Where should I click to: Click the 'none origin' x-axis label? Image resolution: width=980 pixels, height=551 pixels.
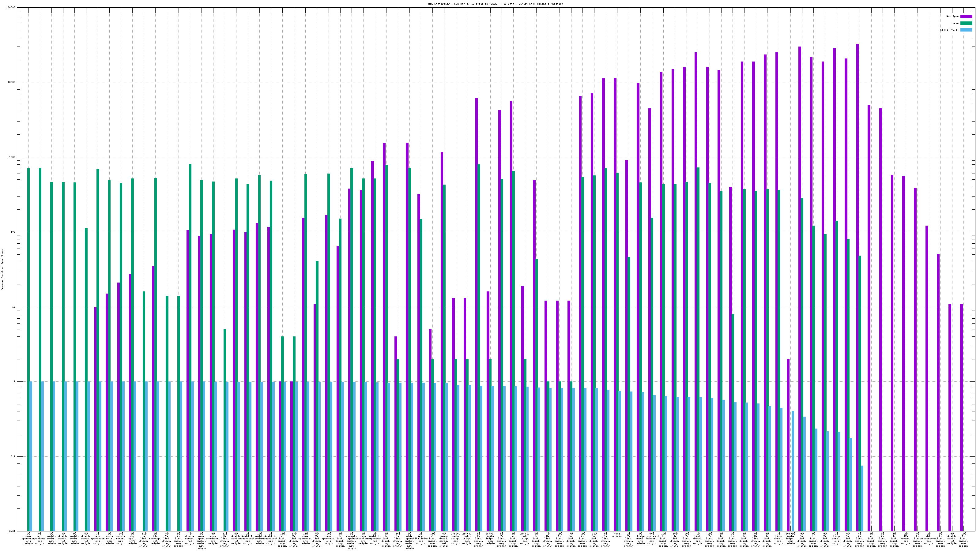coord(617,535)
